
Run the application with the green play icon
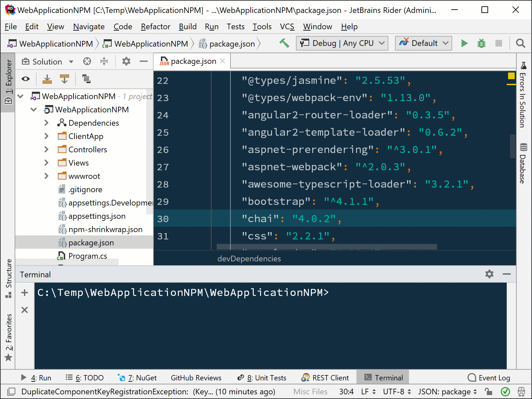464,43
